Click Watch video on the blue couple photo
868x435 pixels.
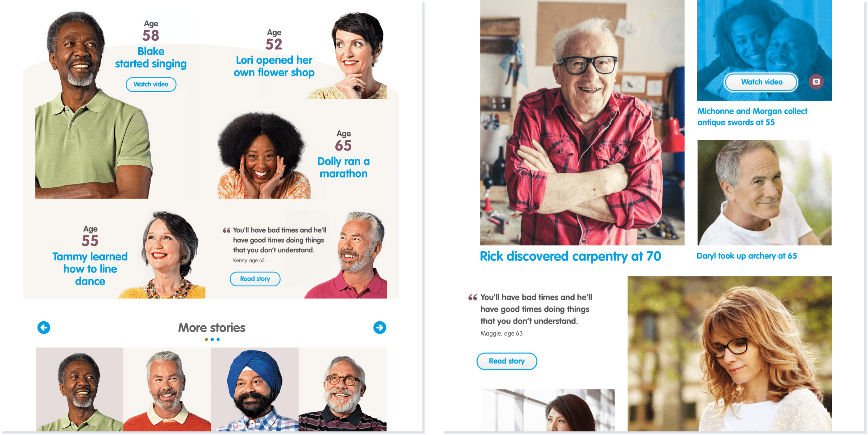point(761,82)
